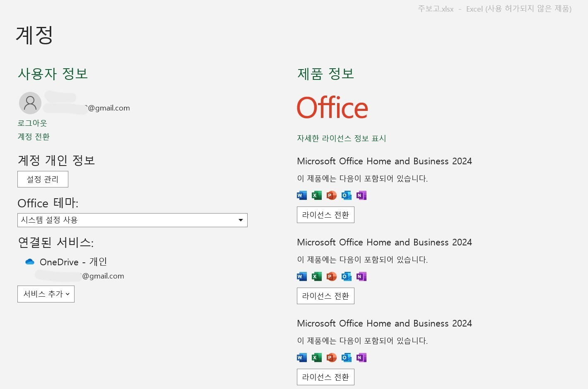Screen dimensions: 588x389
Task: Click the PowerPoint icon in the third Office 2024 listing
Action: (x=332, y=358)
